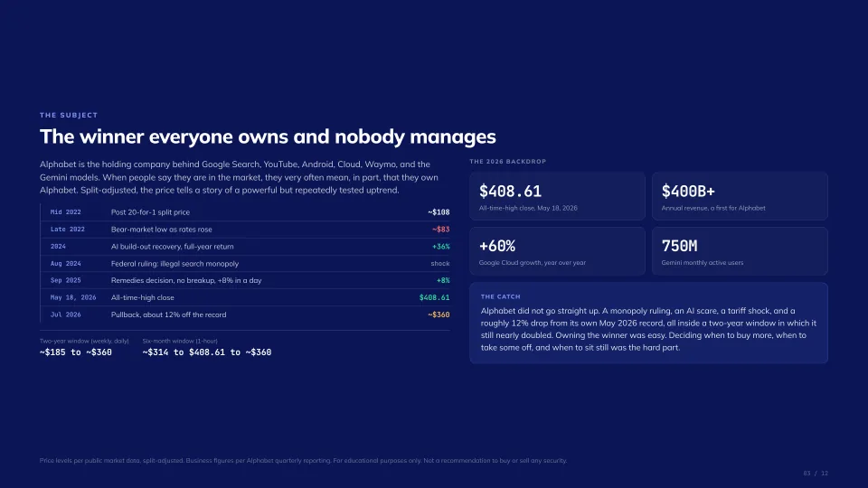
Task: Click 'Gemini monthly active users' caption
Action: (x=702, y=263)
